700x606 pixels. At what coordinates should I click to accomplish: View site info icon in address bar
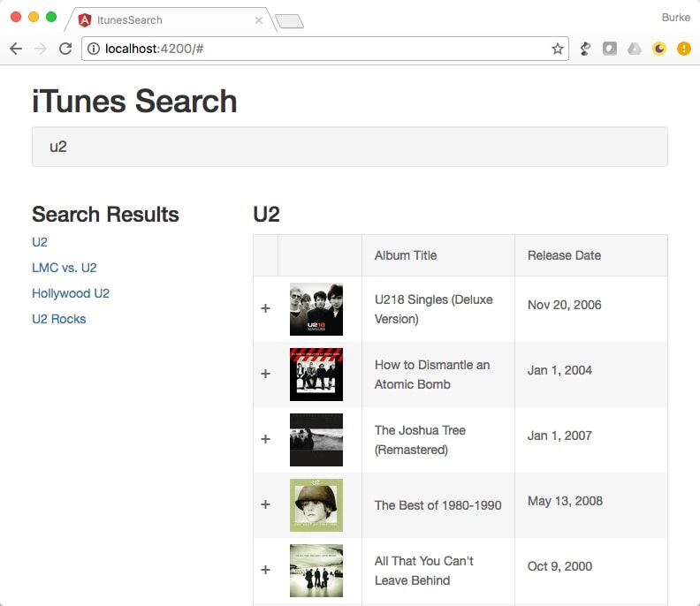pos(94,49)
